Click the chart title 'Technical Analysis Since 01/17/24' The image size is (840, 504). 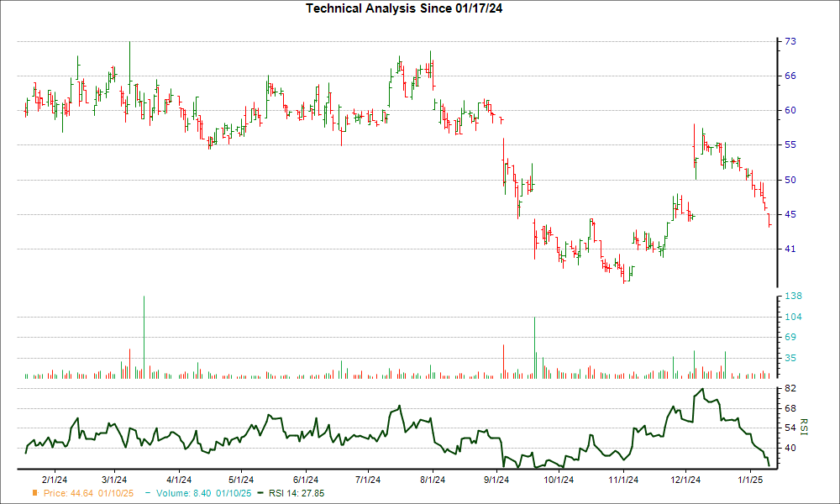point(404,8)
